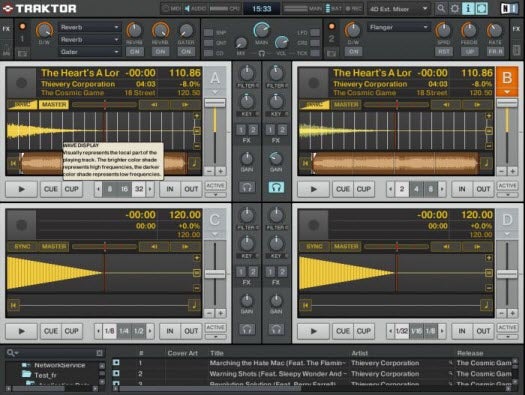Click the Release column header
The image size is (525, 395).
[x=469, y=353]
